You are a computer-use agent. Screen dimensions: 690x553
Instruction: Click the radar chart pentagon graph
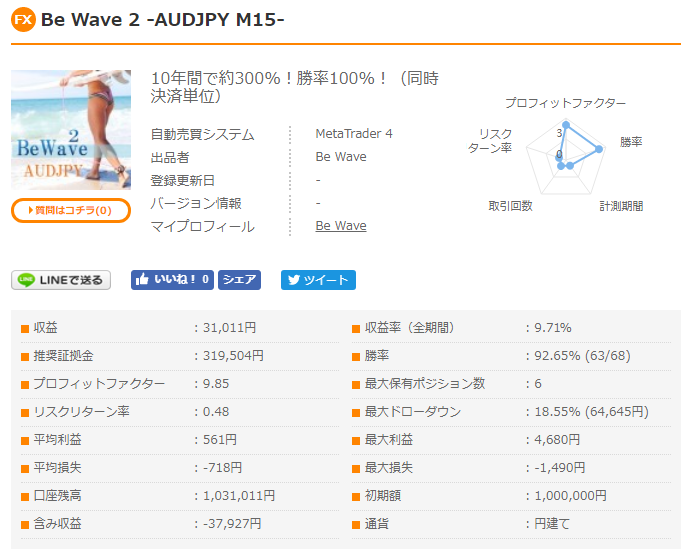566,157
